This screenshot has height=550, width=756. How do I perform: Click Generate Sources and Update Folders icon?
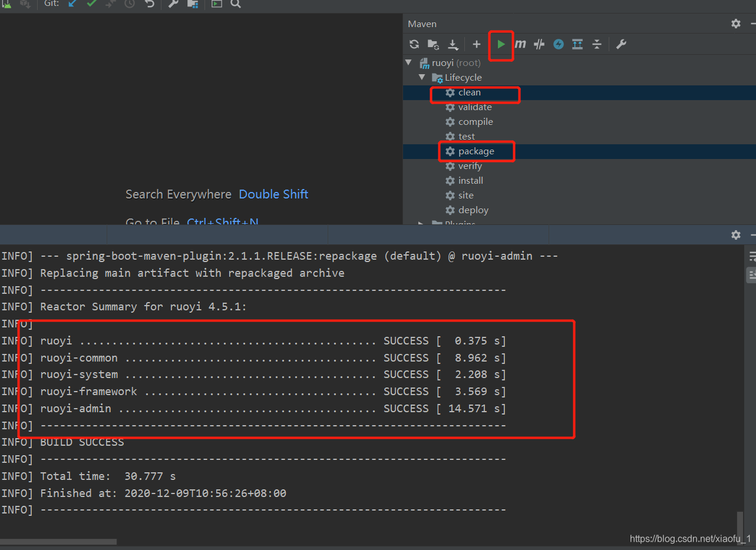click(433, 44)
